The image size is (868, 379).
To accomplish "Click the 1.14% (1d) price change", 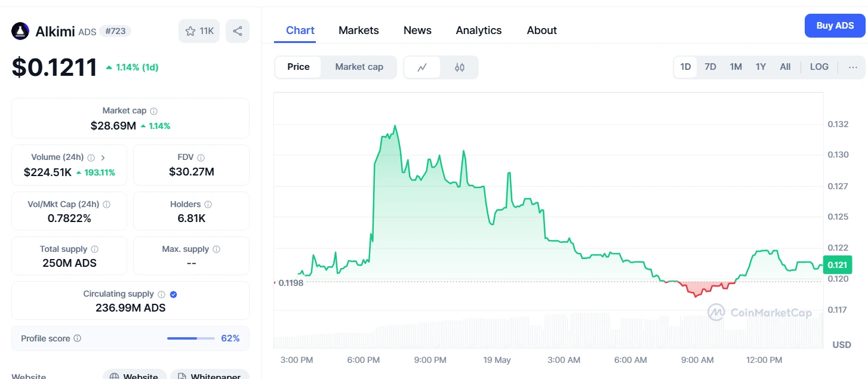I will 132,67.
